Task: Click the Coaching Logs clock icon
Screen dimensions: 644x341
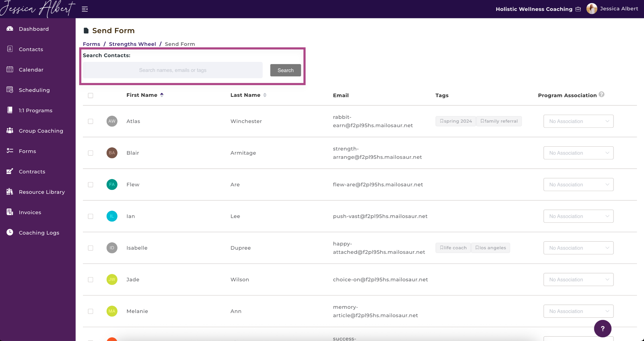Action: pos(10,232)
